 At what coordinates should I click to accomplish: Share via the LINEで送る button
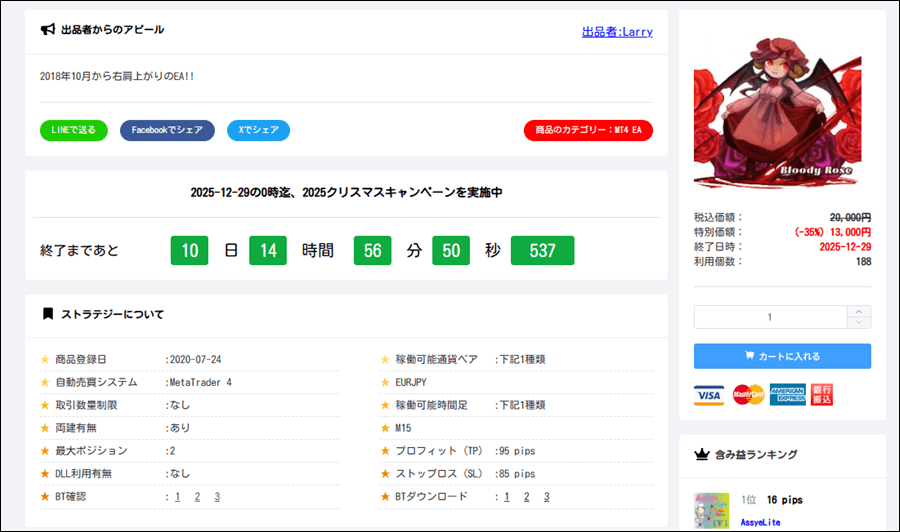point(74,131)
